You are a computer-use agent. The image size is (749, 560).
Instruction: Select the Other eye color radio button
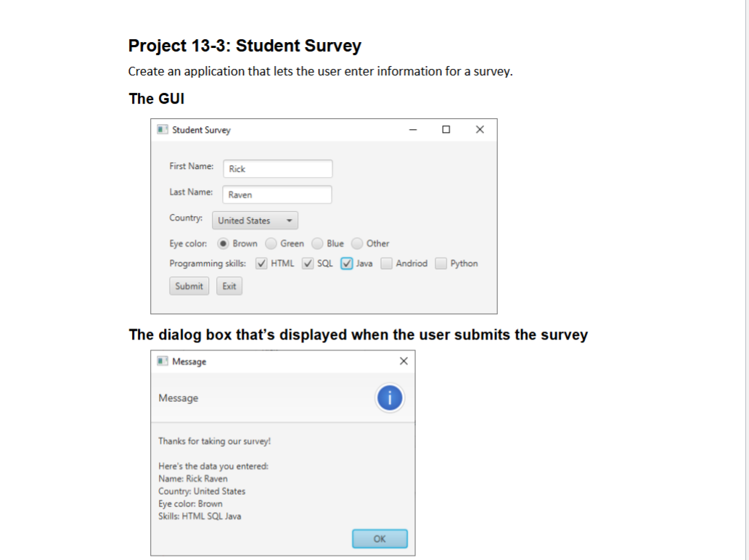[356, 243]
